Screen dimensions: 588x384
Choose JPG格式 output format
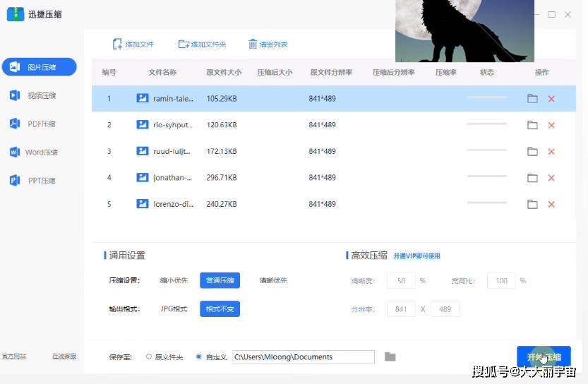point(174,309)
